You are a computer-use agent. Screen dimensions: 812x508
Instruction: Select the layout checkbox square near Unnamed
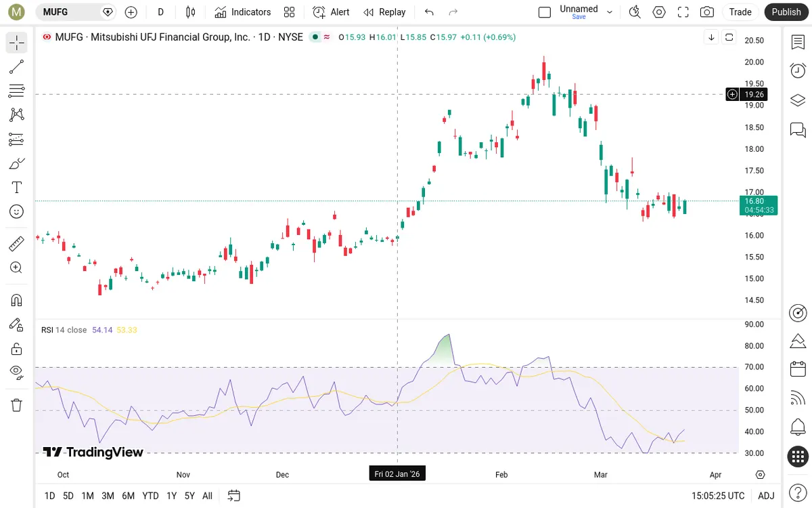545,12
